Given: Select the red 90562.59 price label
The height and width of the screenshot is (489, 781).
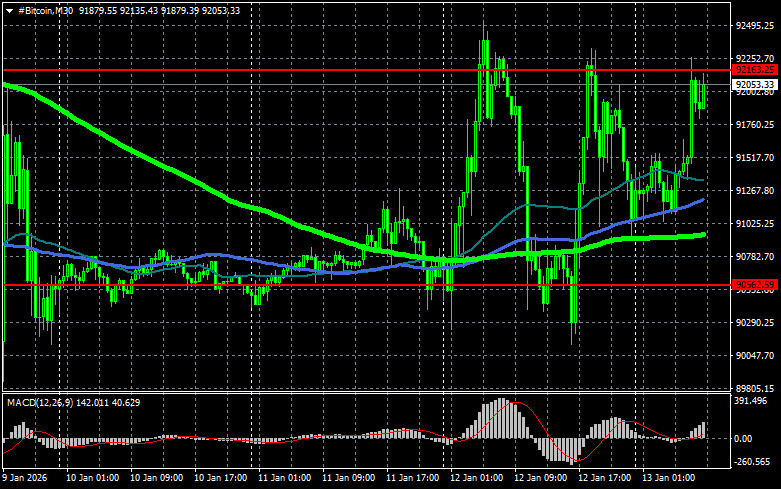Looking at the screenshot, I should coord(755,285).
